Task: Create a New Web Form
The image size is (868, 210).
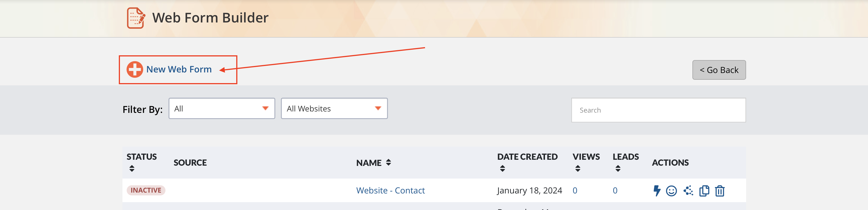Action: click(x=179, y=69)
